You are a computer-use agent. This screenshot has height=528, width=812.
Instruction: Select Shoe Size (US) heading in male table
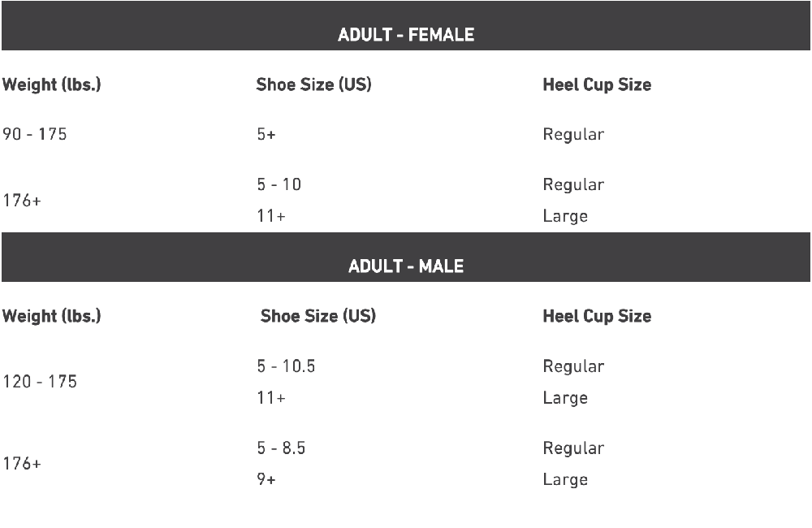tap(318, 316)
